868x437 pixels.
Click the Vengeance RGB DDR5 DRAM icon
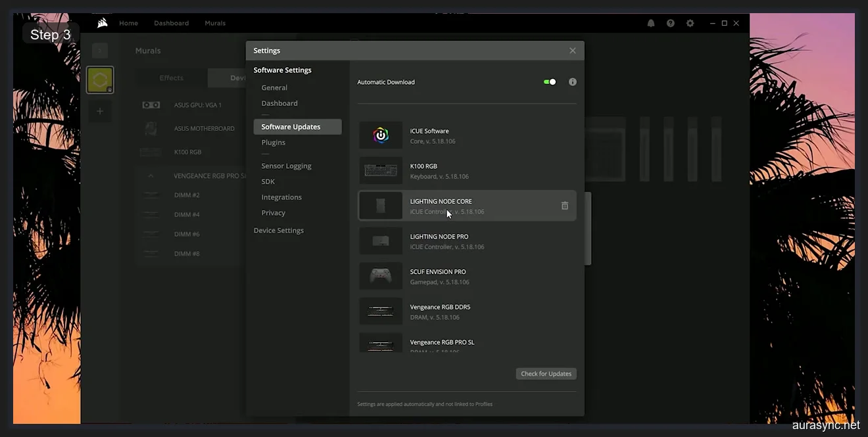381,311
